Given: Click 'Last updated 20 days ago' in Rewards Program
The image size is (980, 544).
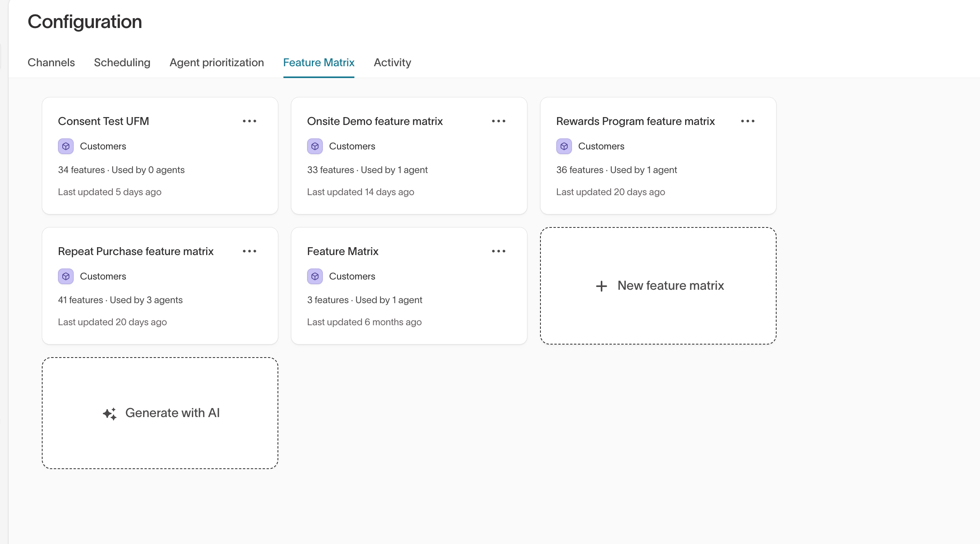Looking at the screenshot, I should tap(611, 192).
